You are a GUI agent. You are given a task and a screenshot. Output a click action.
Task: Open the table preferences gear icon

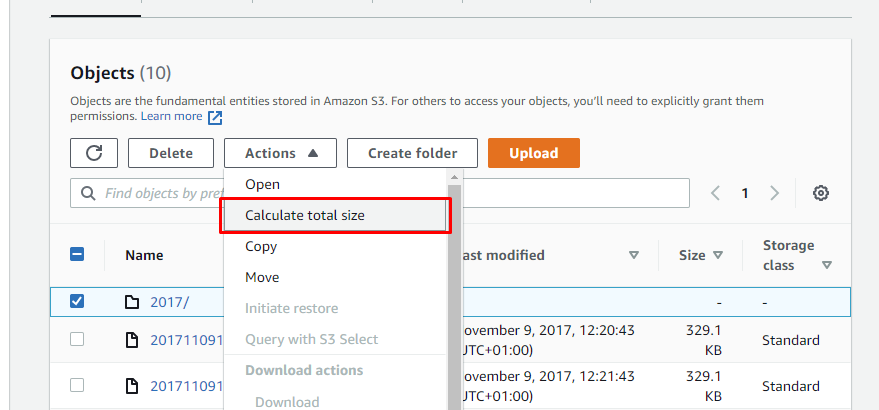[x=821, y=194]
